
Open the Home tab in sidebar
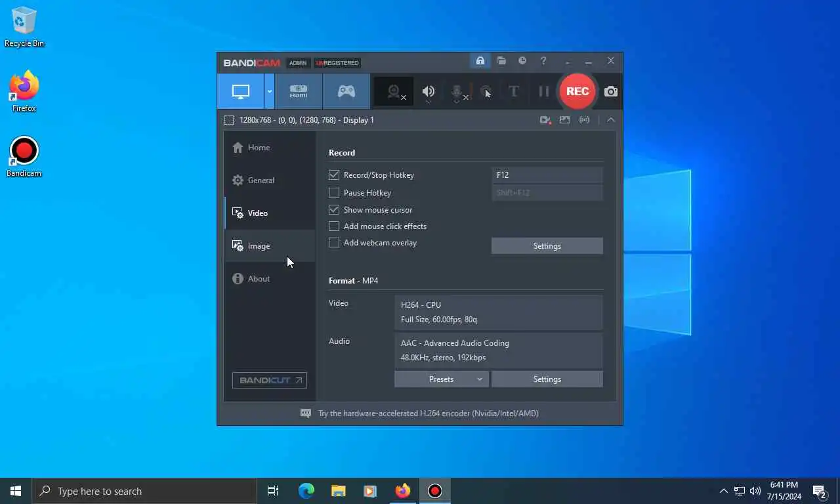click(270, 148)
